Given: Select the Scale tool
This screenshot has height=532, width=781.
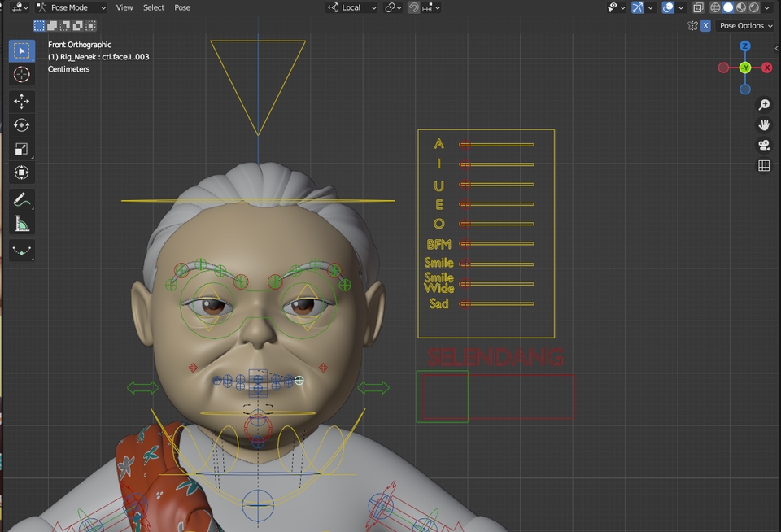Looking at the screenshot, I should tap(22, 149).
